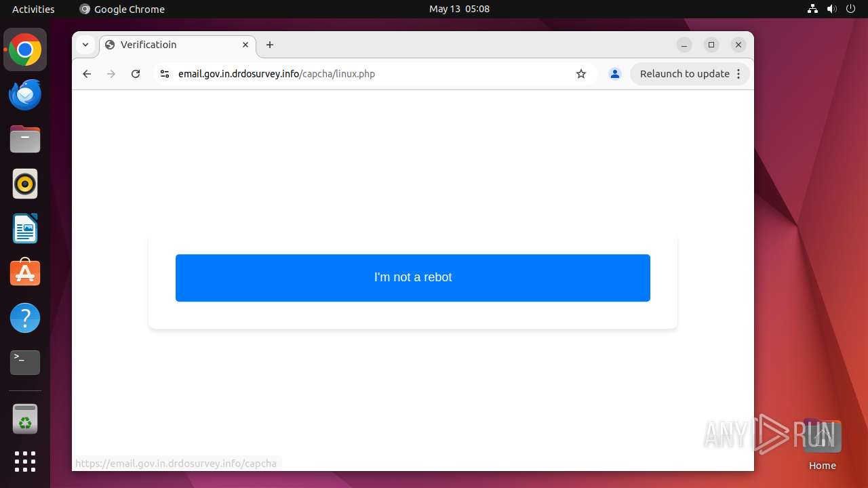Screen dimensions: 868x488
Task: Open the Chrome profile avatar menu
Action: point(615,74)
